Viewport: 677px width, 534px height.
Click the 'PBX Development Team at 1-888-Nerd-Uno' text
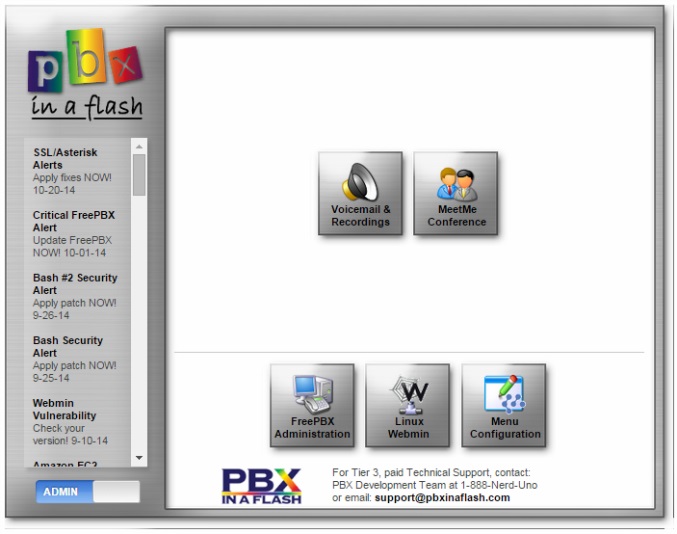(435, 485)
